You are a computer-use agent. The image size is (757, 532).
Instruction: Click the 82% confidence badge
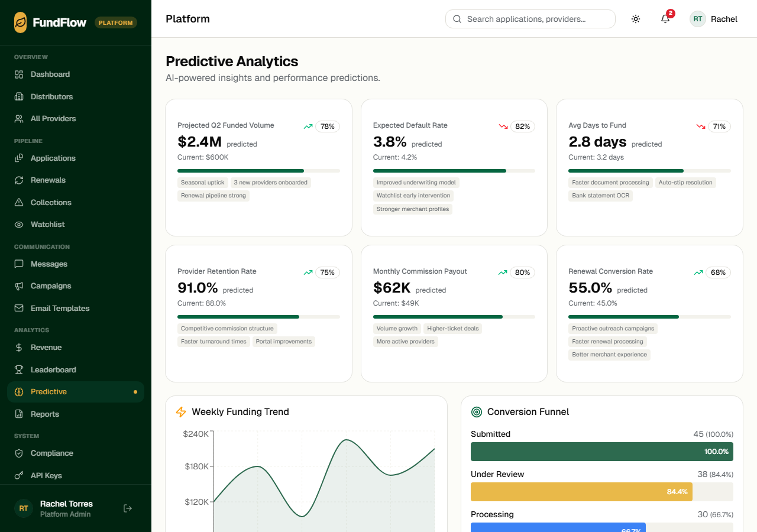point(523,126)
